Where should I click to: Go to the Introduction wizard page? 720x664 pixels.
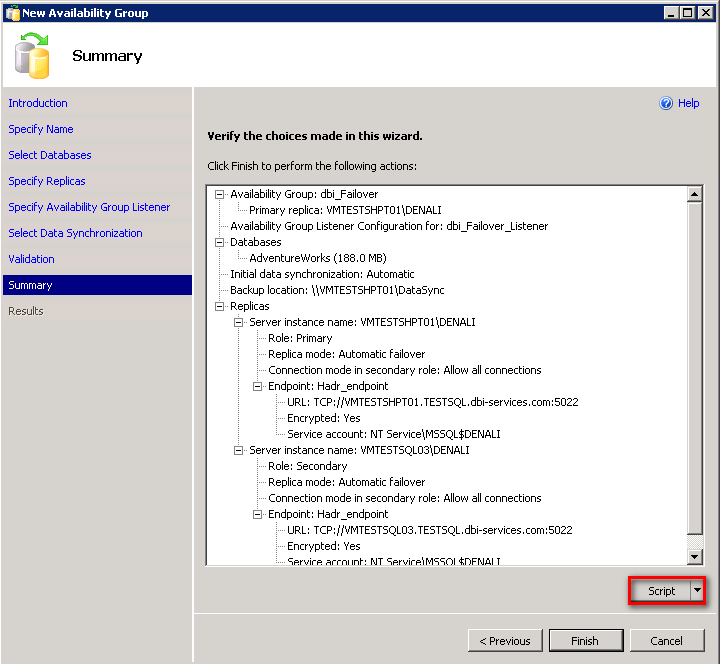point(38,103)
